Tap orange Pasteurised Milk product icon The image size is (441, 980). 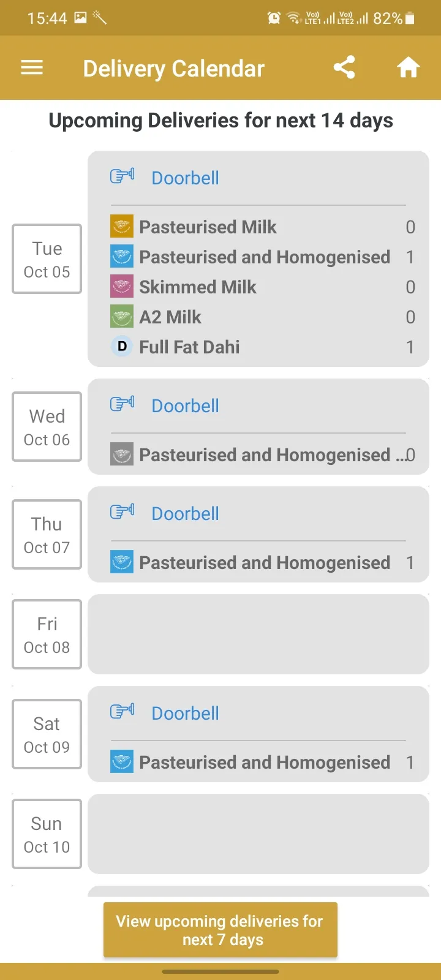coord(122,227)
